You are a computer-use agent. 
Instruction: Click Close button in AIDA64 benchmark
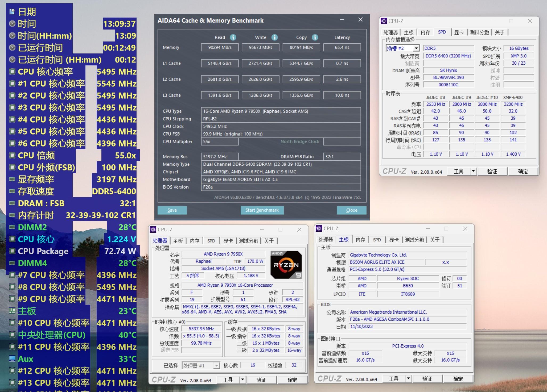click(x=352, y=210)
